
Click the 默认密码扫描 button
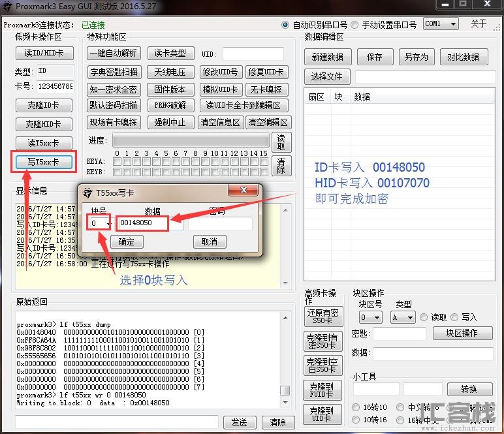coord(114,105)
